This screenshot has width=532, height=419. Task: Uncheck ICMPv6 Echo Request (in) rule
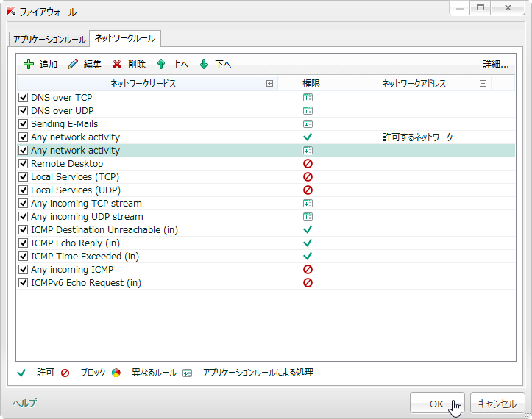tap(23, 283)
